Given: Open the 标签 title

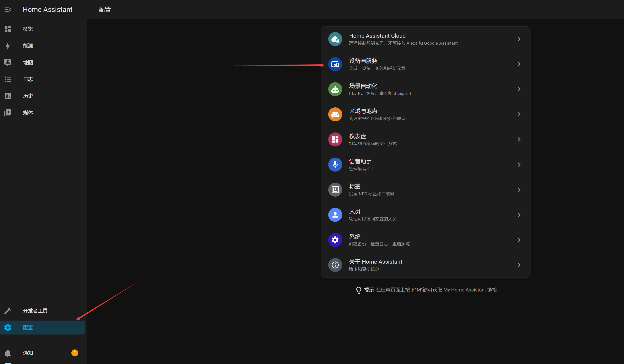Looking at the screenshot, I should [x=355, y=186].
